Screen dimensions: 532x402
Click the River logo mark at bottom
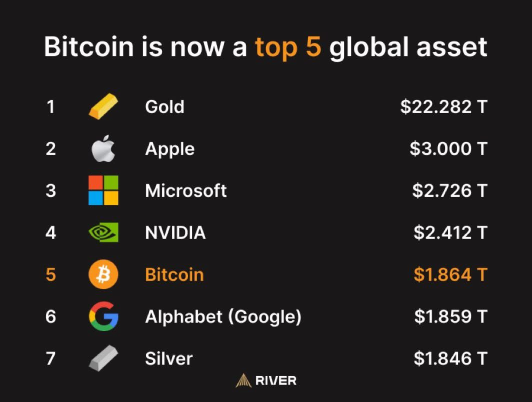243,380
